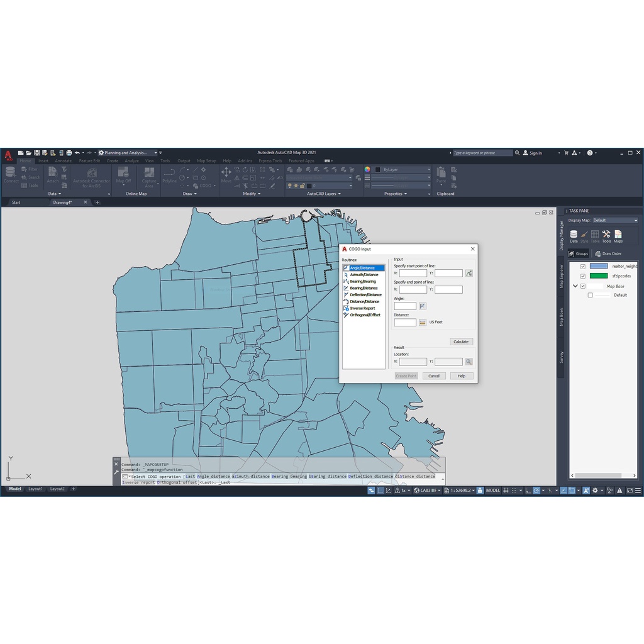Click the Draw Order button

click(608, 253)
